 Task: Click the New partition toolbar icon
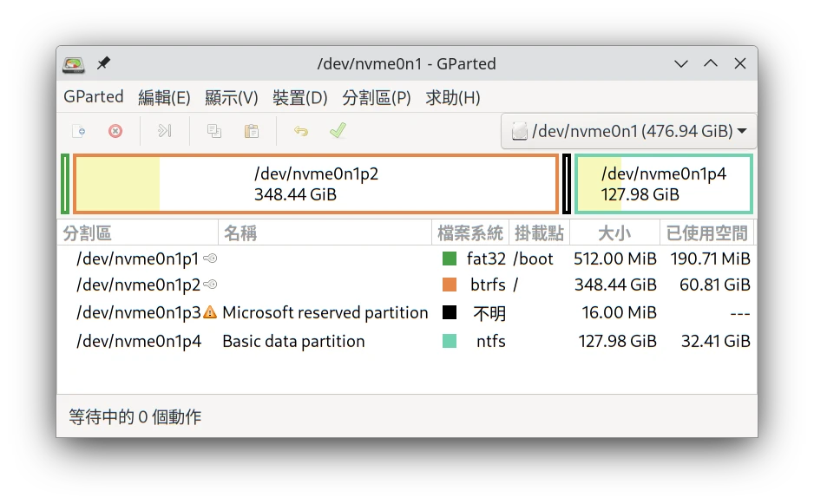pyautogui.click(x=78, y=131)
